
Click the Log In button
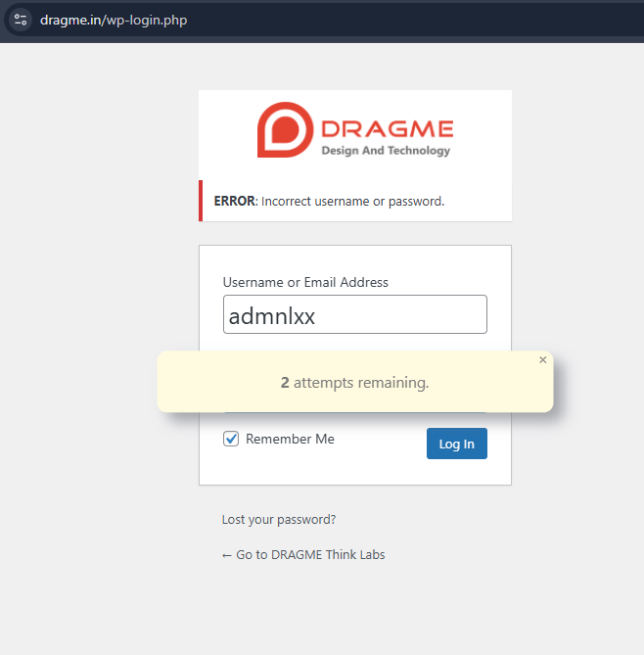pos(456,444)
